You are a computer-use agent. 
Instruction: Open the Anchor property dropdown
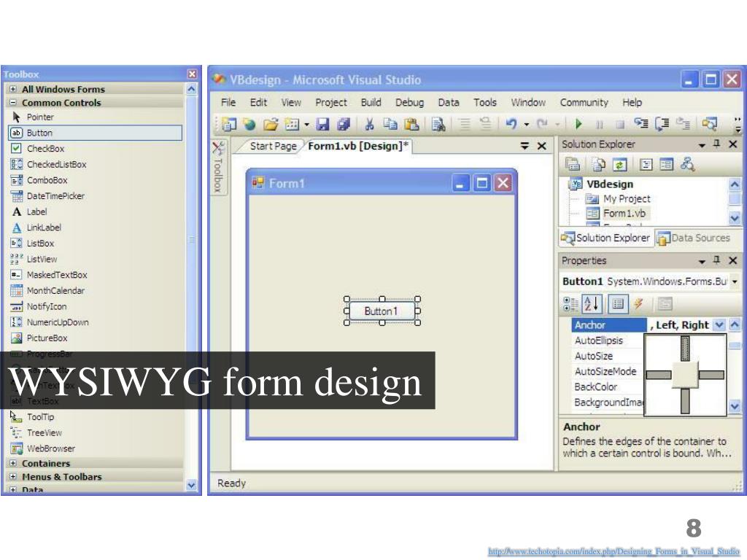pyautogui.click(x=719, y=324)
